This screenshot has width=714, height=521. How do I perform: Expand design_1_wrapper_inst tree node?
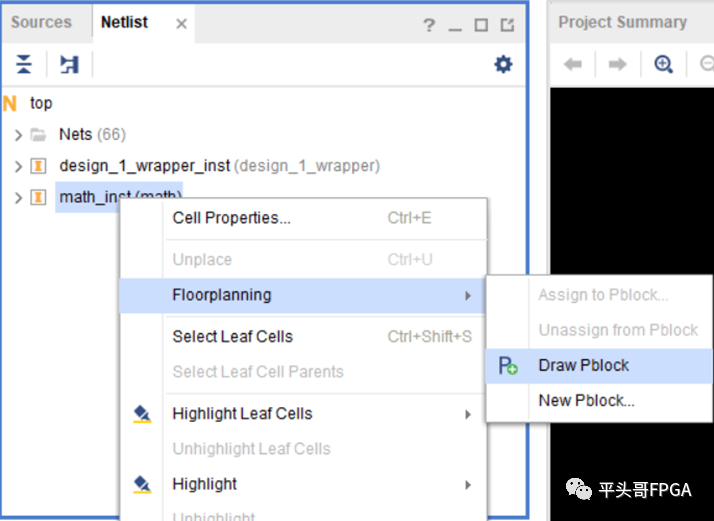(18, 166)
